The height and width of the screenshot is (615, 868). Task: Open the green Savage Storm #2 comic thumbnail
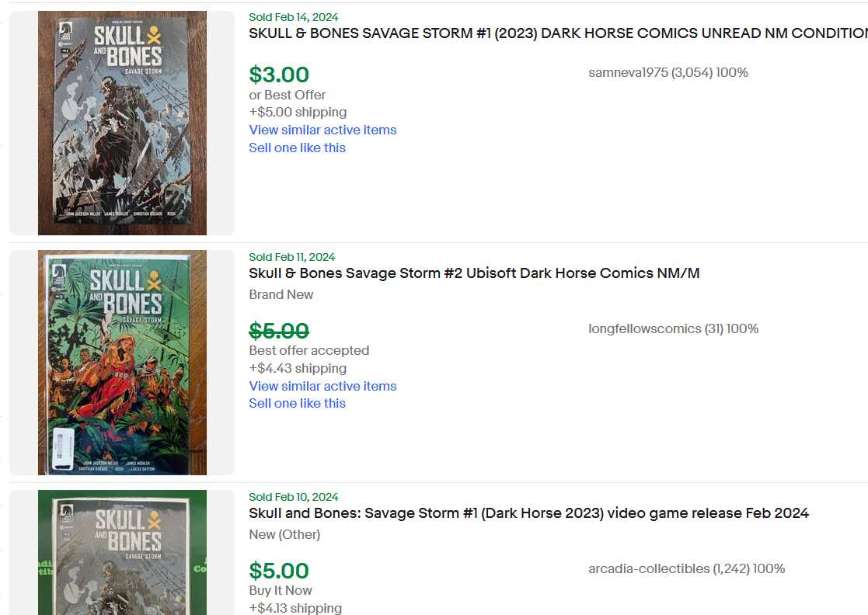point(122,363)
